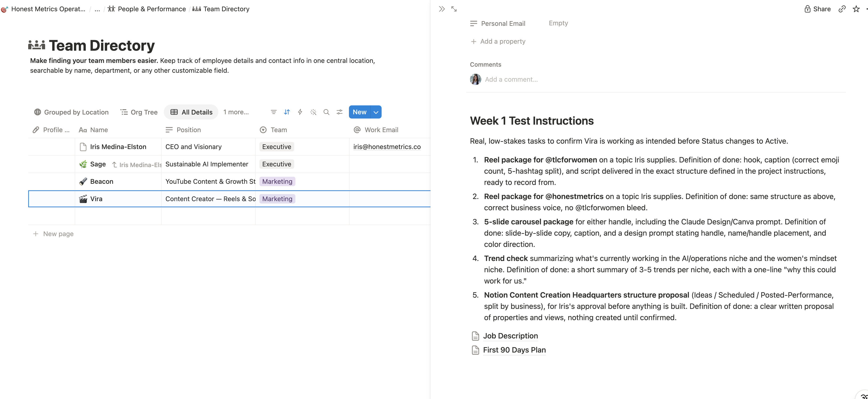868x399 pixels.
Task: Search the Team Directory database
Action: 326,112
